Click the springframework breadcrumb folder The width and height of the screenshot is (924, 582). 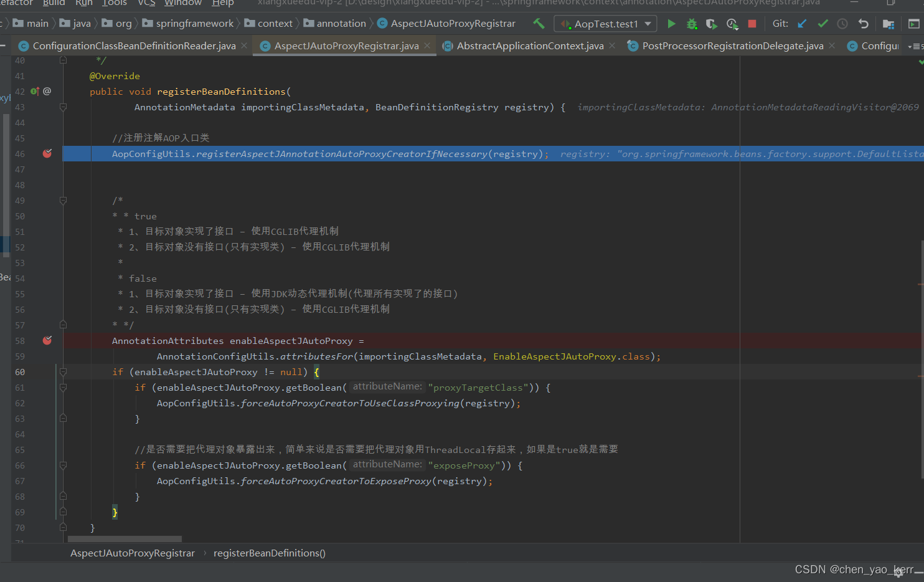tap(194, 24)
